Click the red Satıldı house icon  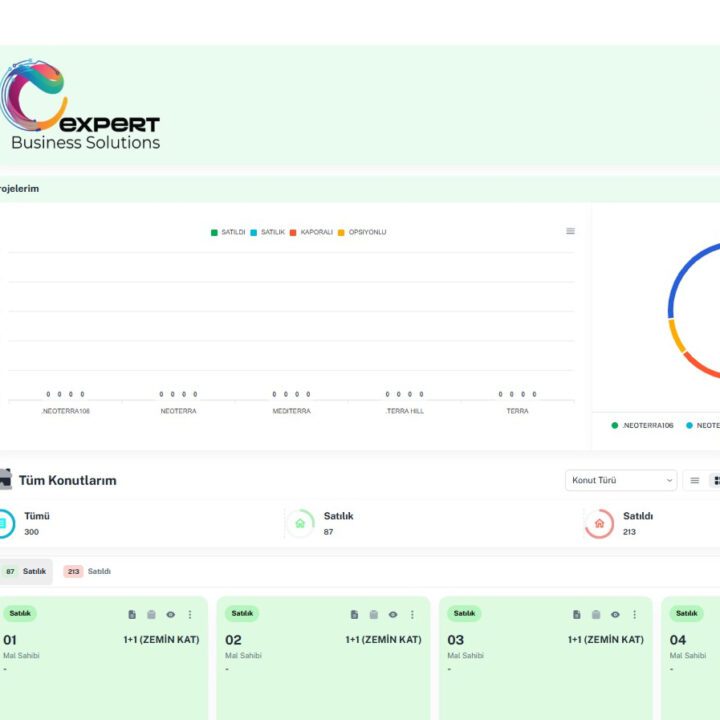(599, 523)
